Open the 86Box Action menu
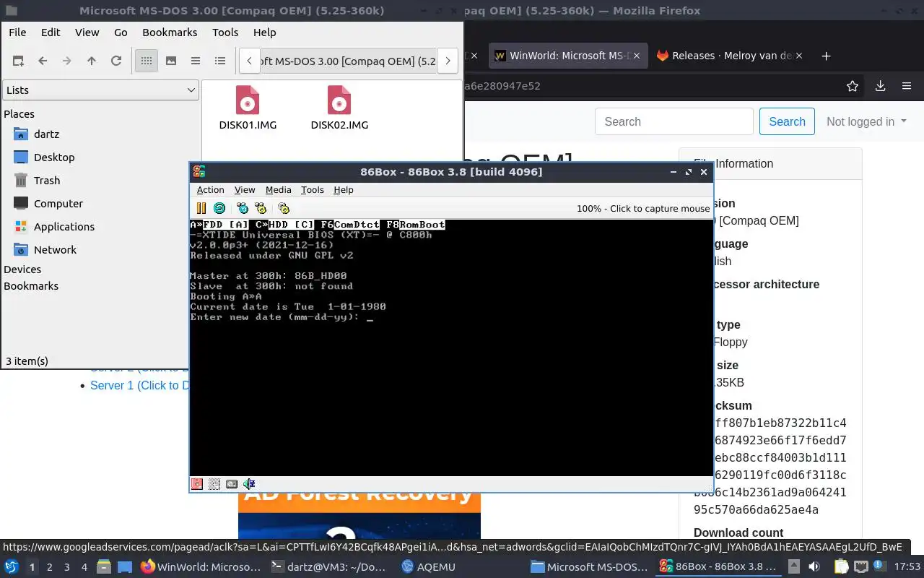 point(210,190)
